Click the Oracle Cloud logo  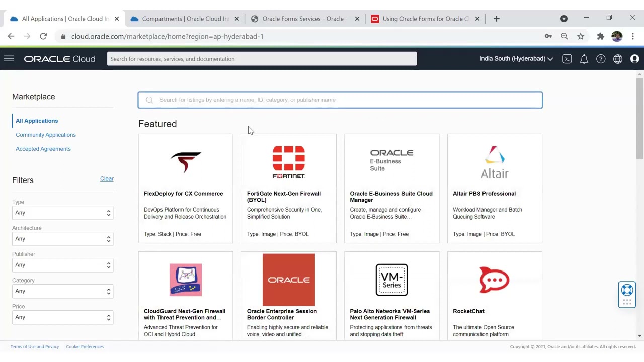coord(59,59)
